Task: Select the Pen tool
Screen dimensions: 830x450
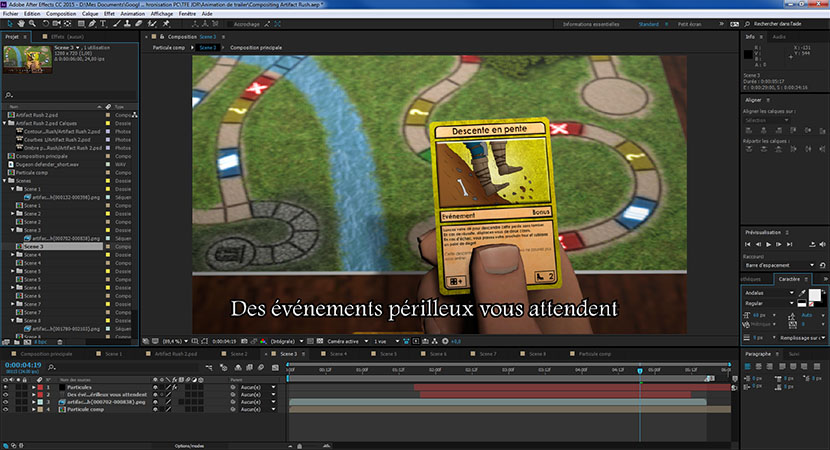Action: [x=92, y=24]
